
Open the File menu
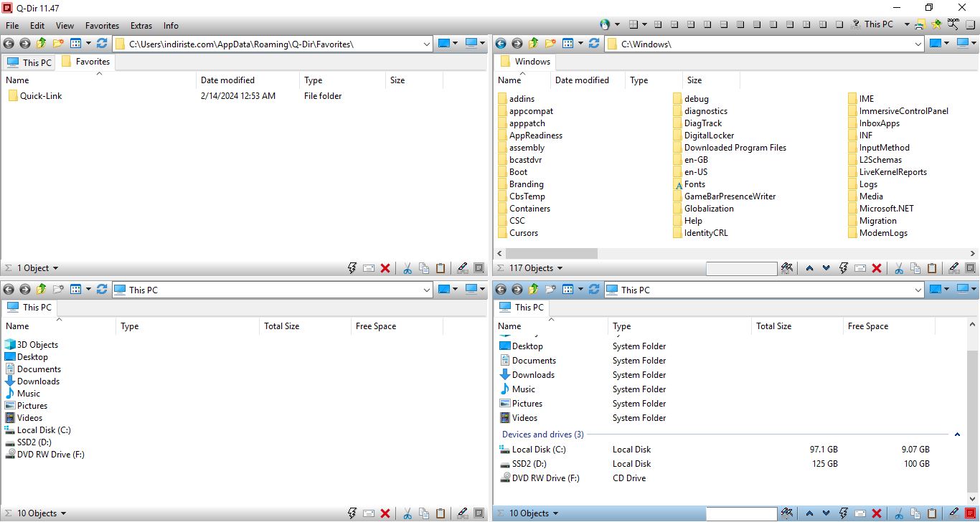[x=12, y=25]
